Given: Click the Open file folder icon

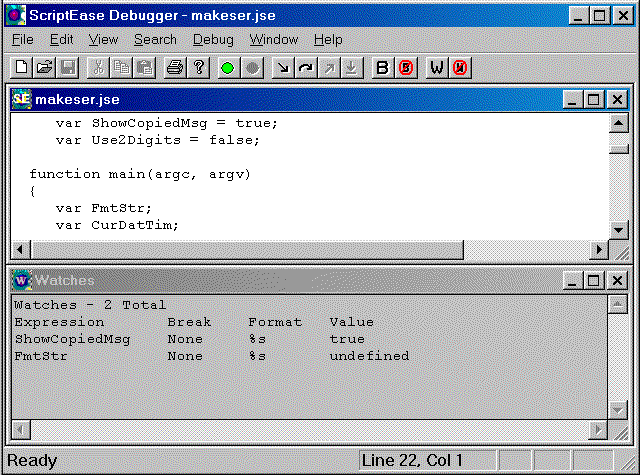Looking at the screenshot, I should [x=44, y=67].
